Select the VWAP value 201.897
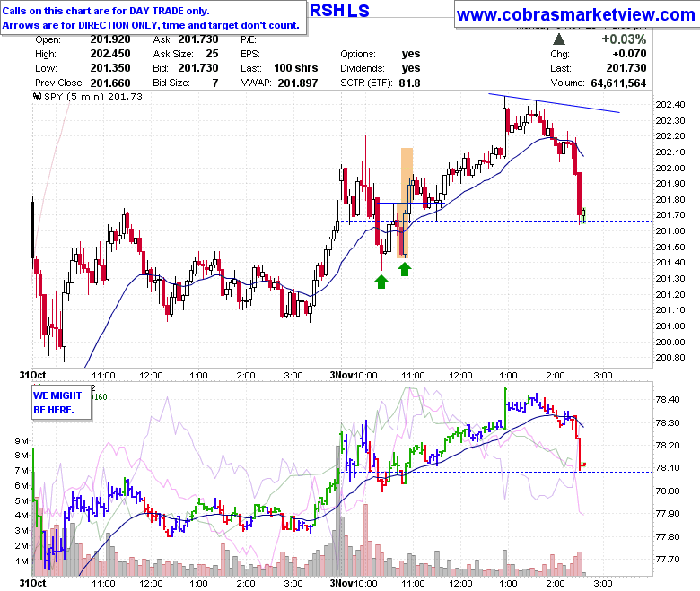The image size is (700, 591). click(x=298, y=83)
